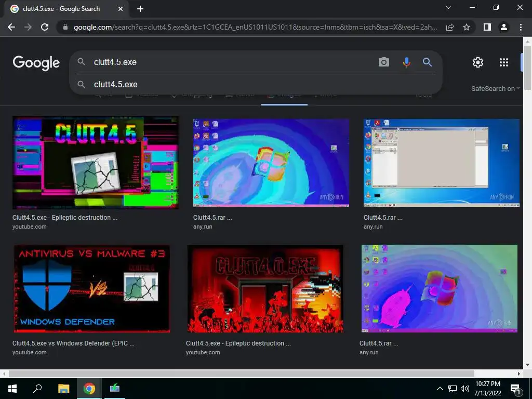Open the Chrome profile menu
Image resolution: width=532 pixels, height=399 pixels.
[504, 27]
